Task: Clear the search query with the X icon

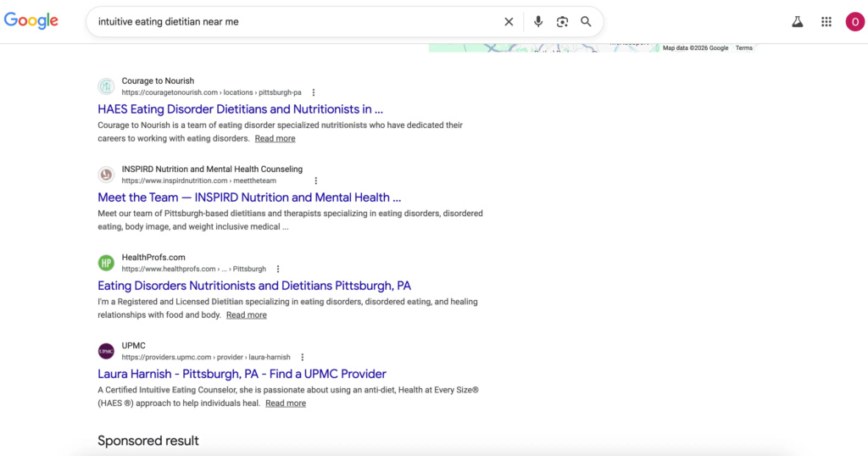Action: pyautogui.click(x=509, y=21)
